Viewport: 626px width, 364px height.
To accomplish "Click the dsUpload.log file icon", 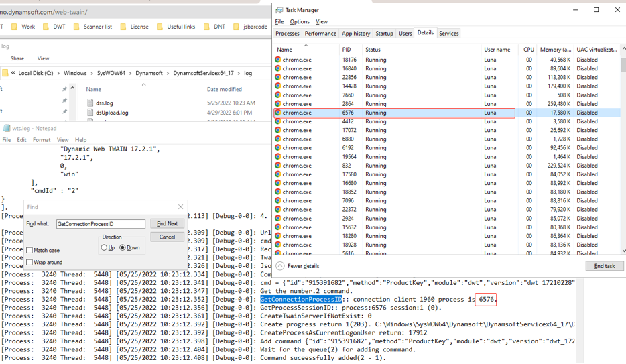I will click(90, 113).
